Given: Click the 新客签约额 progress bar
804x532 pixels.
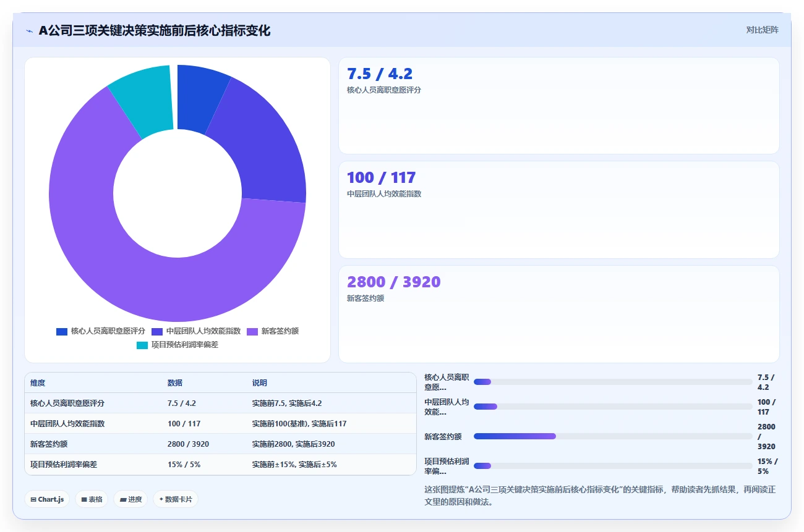Looking at the screenshot, I should point(613,436).
